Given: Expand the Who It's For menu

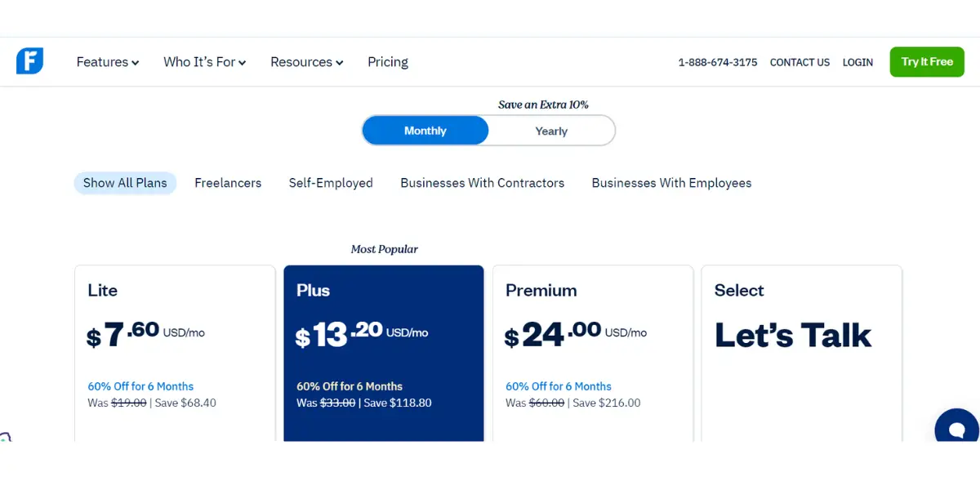Looking at the screenshot, I should pos(205,62).
